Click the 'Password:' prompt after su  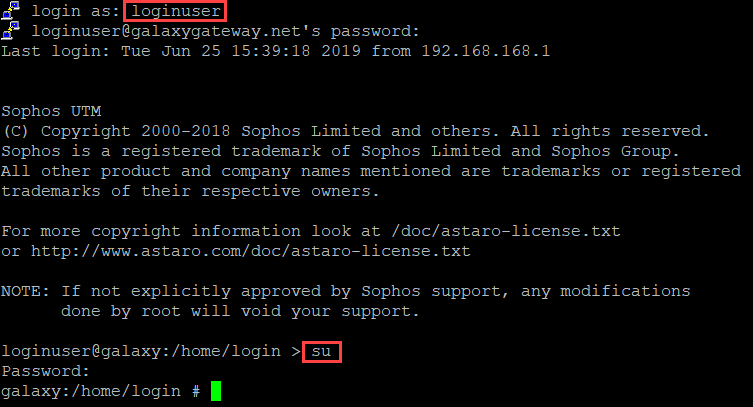pos(46,371)
